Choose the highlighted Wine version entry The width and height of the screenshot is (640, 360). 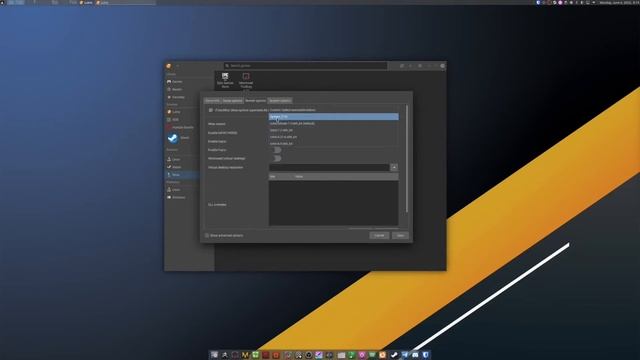pos(333,117)
